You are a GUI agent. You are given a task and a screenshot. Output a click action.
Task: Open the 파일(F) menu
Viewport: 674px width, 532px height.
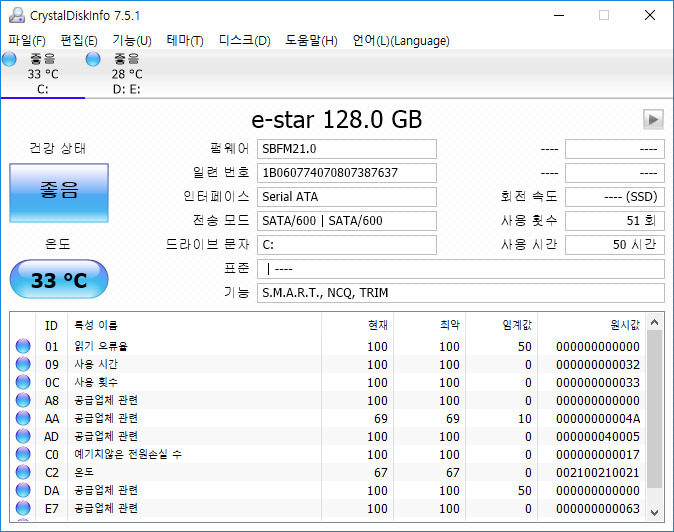(27, 40)
